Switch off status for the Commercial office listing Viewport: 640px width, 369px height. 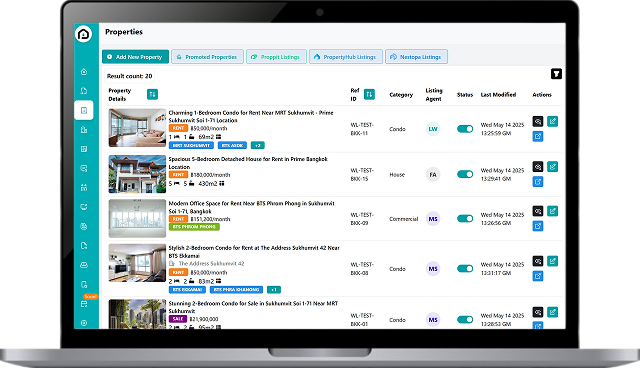click(x=465, y=219)
